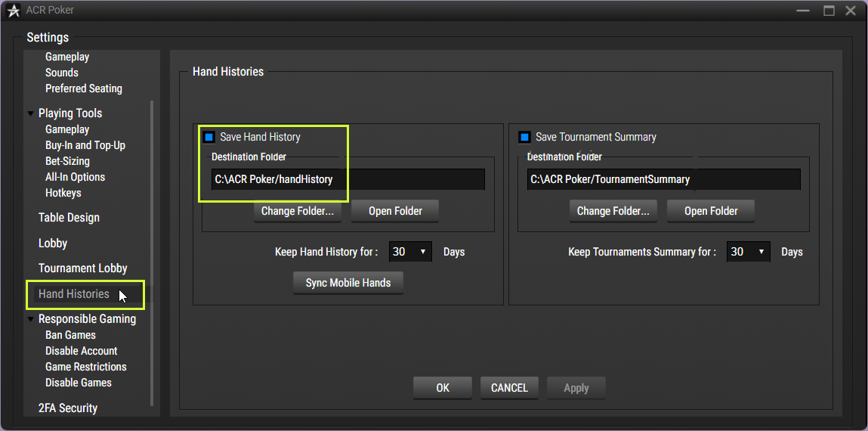Toggle Save Hand History checkbox

coord(209,137)
